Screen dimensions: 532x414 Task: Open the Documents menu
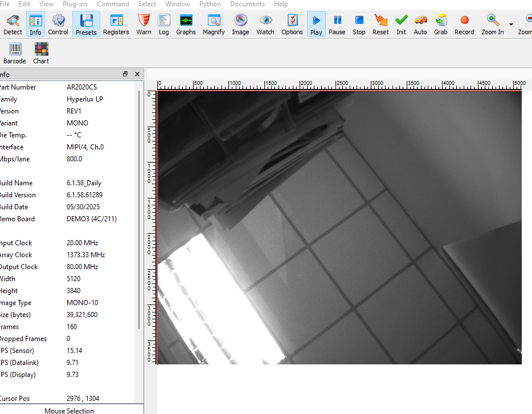247,4
